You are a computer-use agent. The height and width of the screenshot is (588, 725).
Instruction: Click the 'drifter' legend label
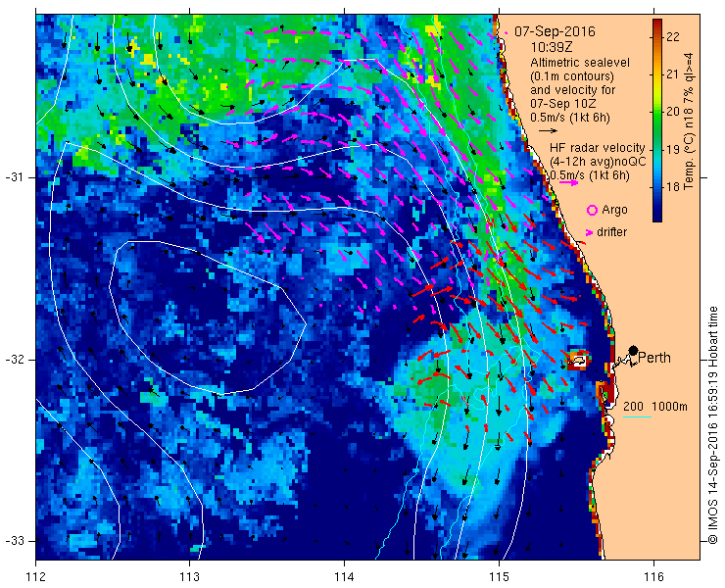point(611,232)
